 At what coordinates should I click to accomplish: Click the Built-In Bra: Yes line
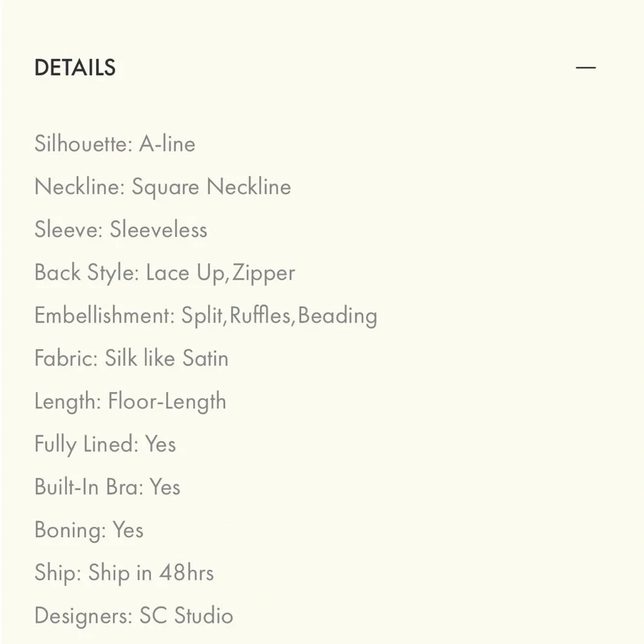tap(108, 487)
